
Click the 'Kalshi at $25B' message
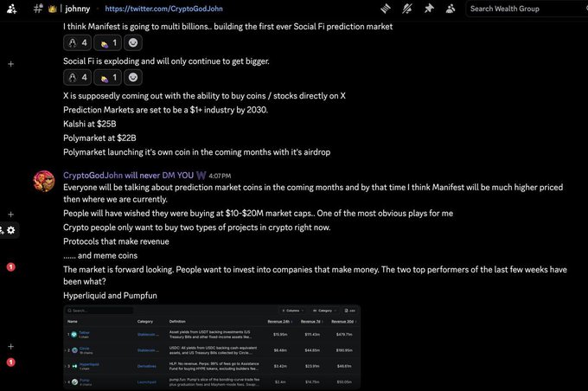(90, 124)
